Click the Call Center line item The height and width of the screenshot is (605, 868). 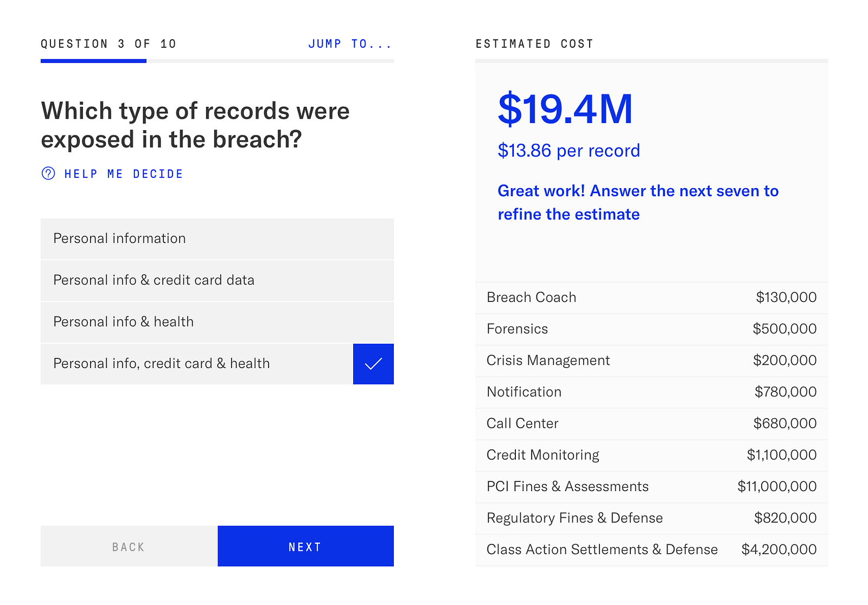[x=651, y=423]
